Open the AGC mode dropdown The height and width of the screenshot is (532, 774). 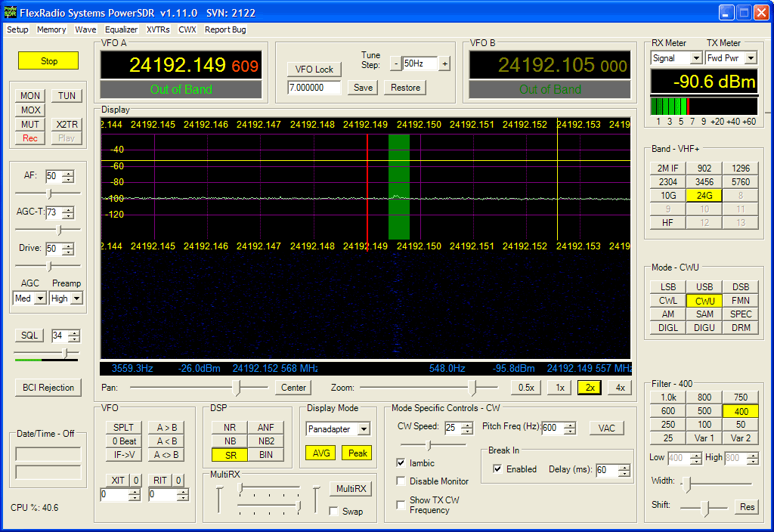(40, 298)
